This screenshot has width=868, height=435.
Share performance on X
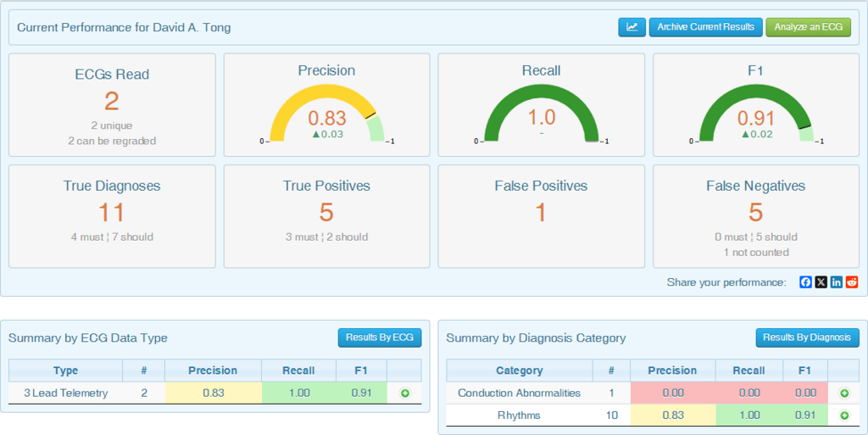[821, 282]
